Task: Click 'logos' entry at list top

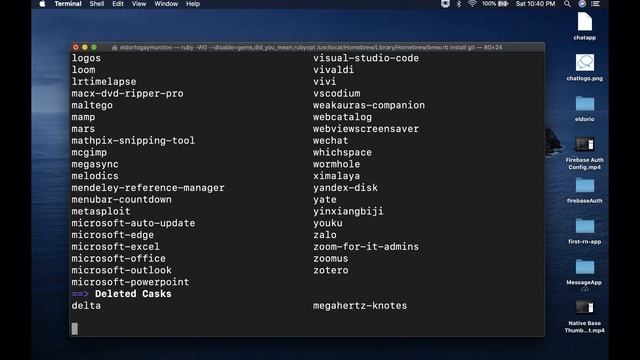Action: [x=86, y=58]
